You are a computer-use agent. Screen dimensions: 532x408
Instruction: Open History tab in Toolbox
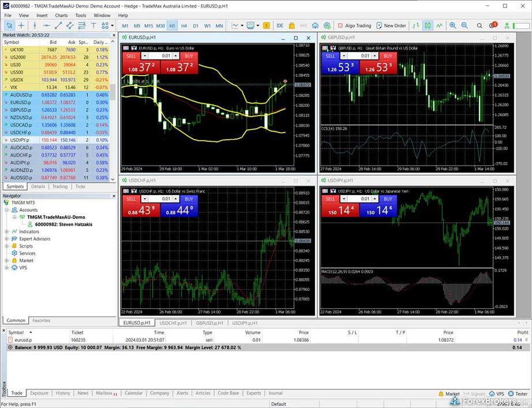tap(63, 393)
